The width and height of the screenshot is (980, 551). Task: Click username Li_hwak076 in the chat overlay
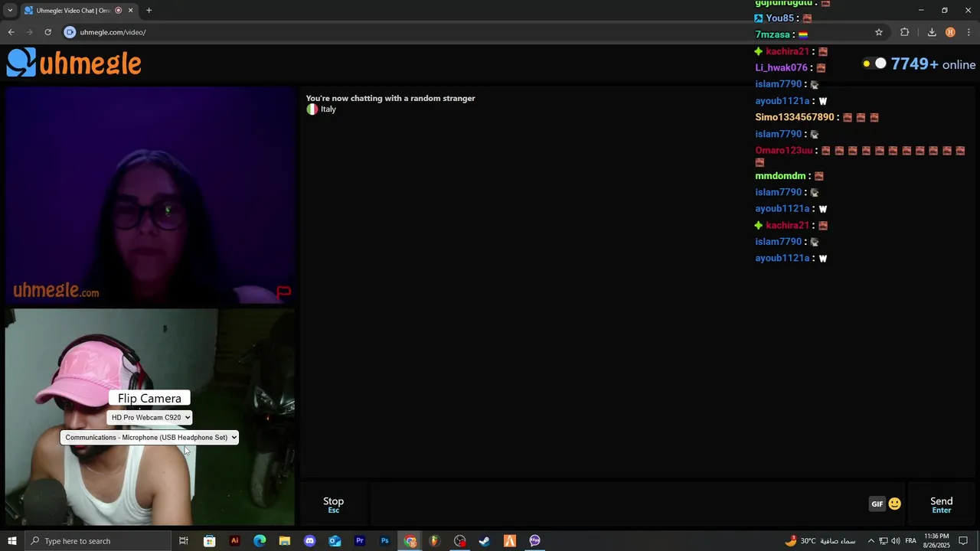pyautogui.click(x=782, y=67)
